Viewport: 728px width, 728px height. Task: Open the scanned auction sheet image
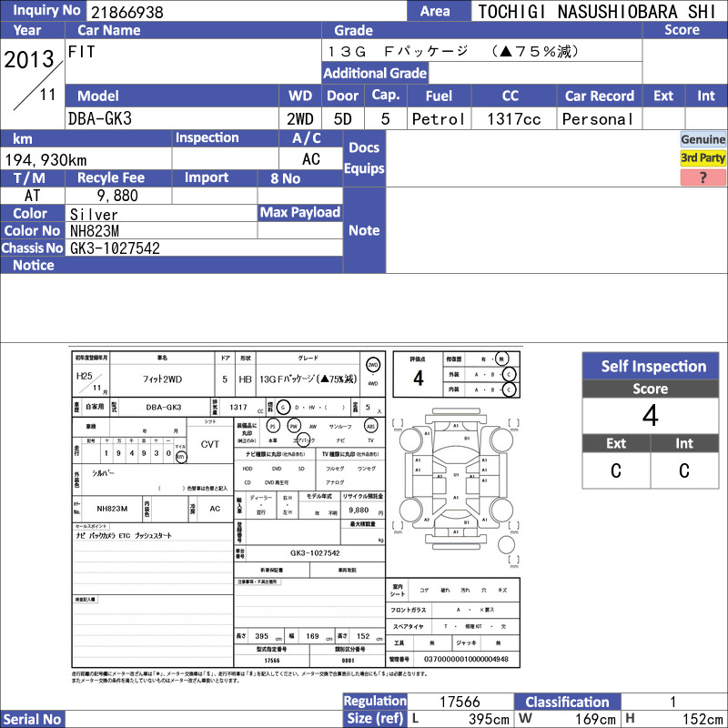296,514
